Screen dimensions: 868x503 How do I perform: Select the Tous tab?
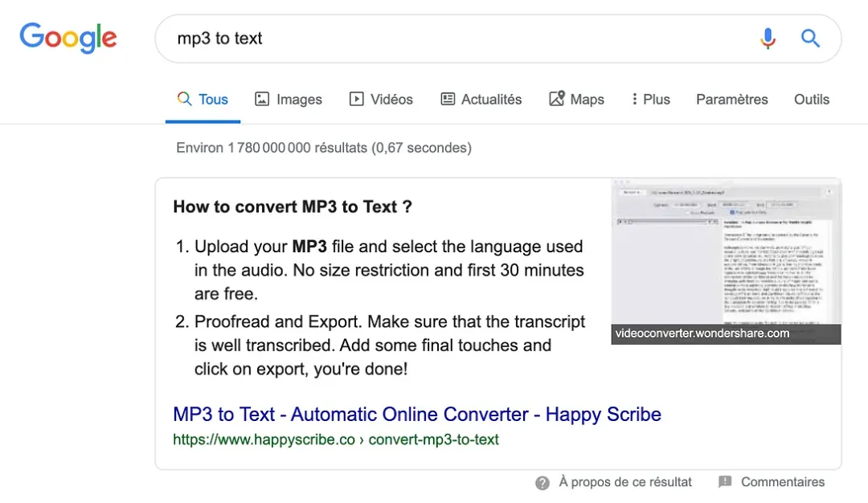203,99
